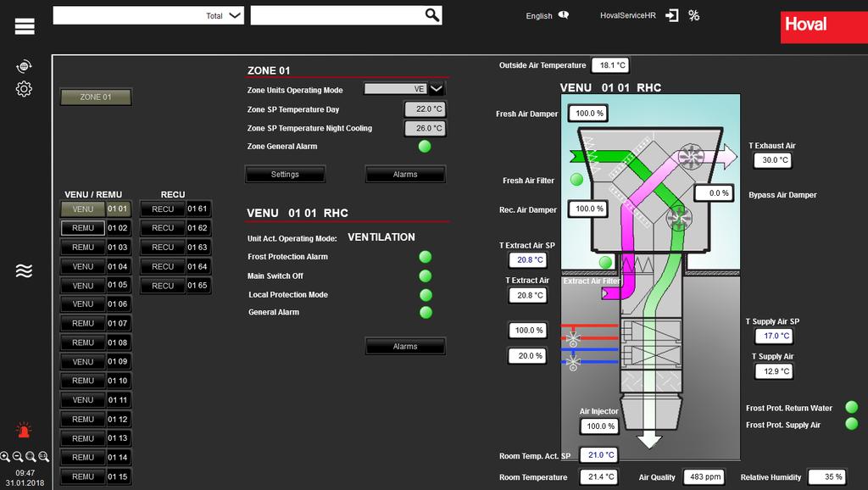Click the cooling valve icon on blue pipe
This screenshot has height=490, width=868.
coord(573,361)
